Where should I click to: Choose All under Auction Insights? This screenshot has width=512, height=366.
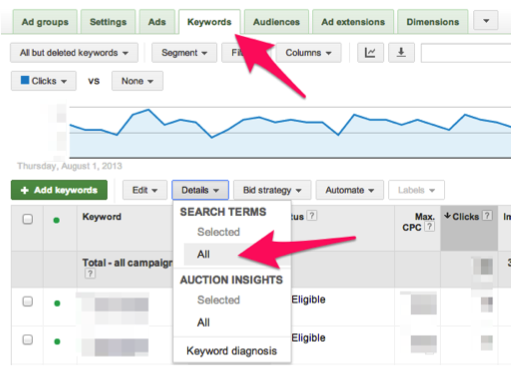coord(203,322)
